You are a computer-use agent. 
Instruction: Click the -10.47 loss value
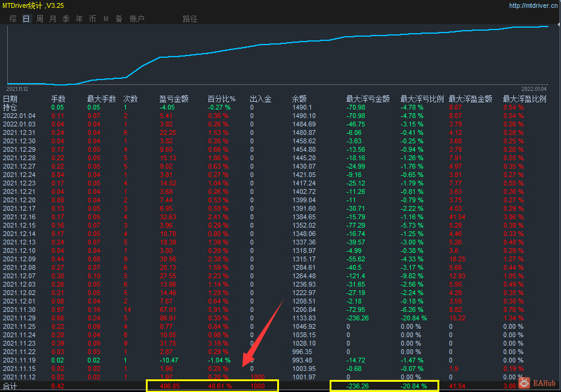click(169, 361)
